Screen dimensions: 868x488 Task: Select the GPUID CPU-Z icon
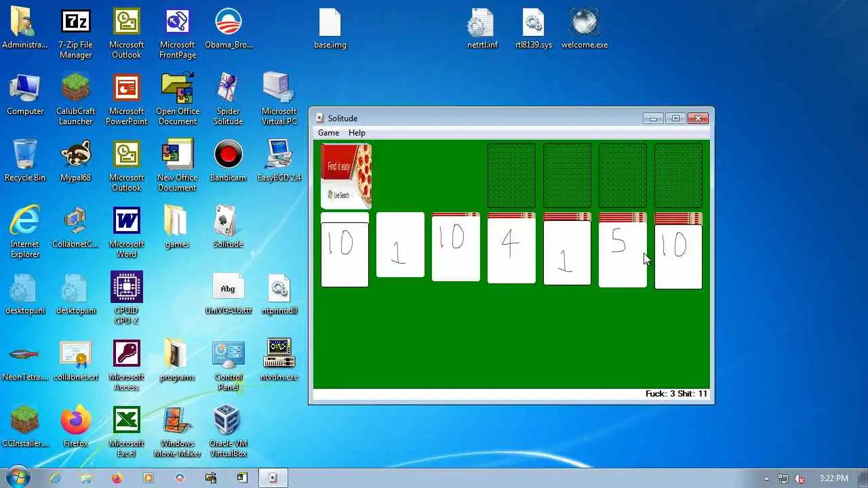pyautogui.click(x=127, y=299)
